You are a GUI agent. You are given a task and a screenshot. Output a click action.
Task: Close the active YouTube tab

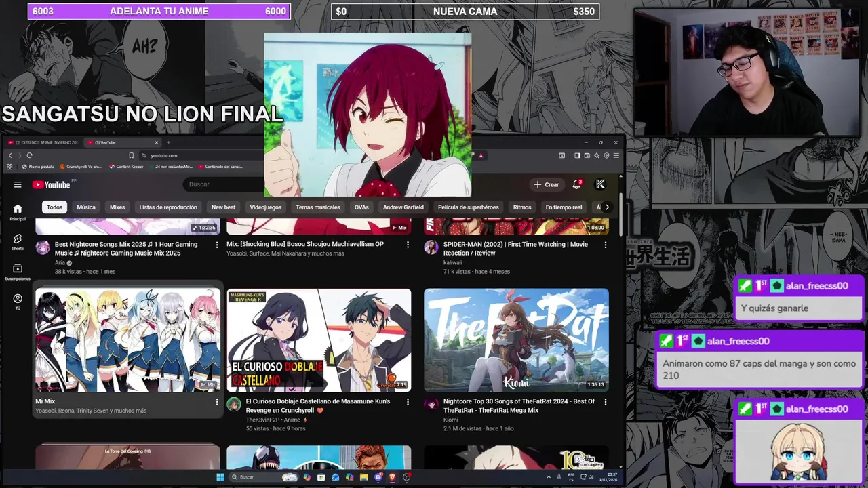[156, 142]
